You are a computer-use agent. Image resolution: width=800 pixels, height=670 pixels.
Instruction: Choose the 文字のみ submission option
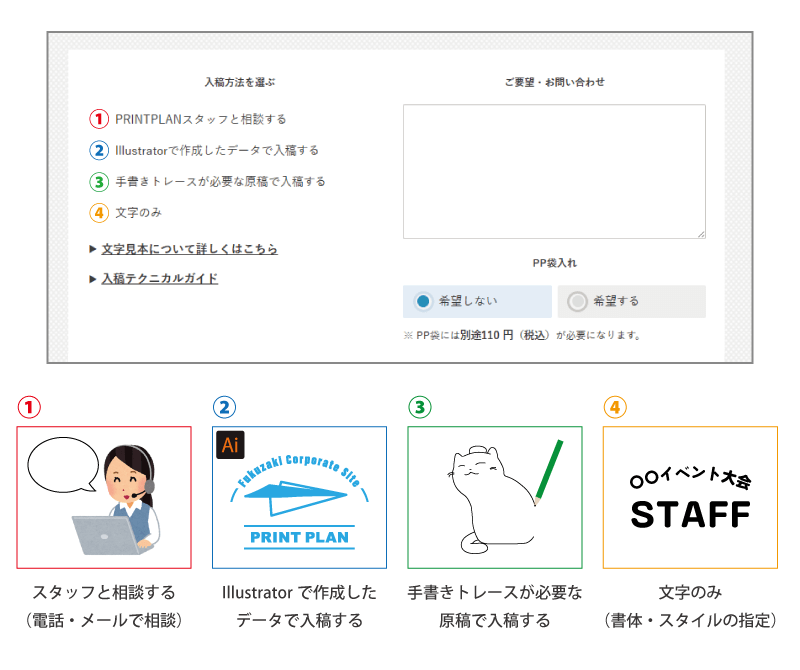(138, 213)
